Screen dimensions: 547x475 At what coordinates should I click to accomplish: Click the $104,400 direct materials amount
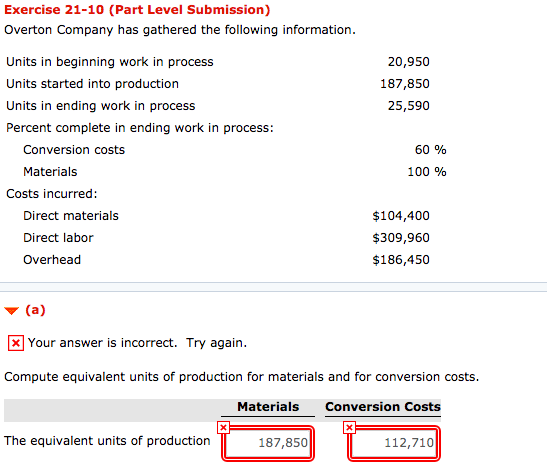point(401,216)
